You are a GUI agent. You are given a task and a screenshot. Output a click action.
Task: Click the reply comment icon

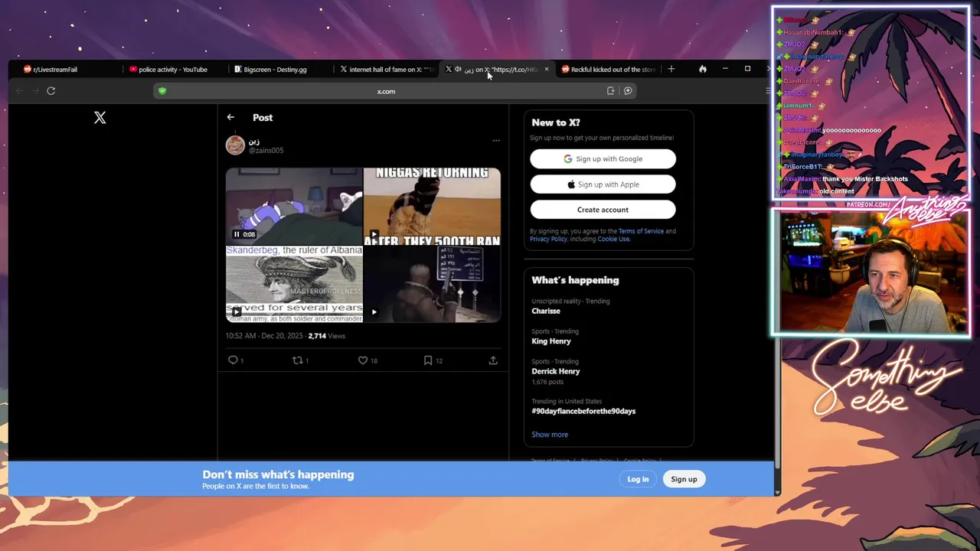(233, 360)
